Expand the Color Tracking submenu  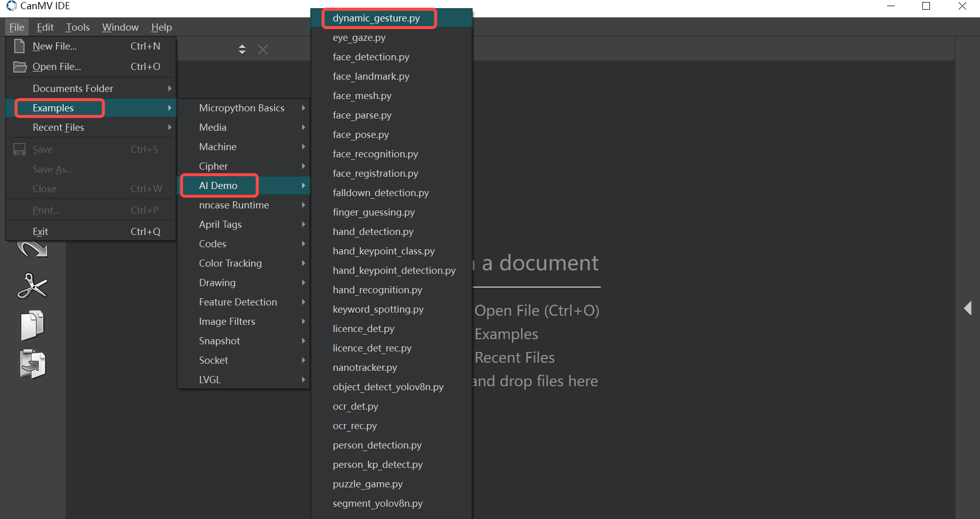[230, 263]
